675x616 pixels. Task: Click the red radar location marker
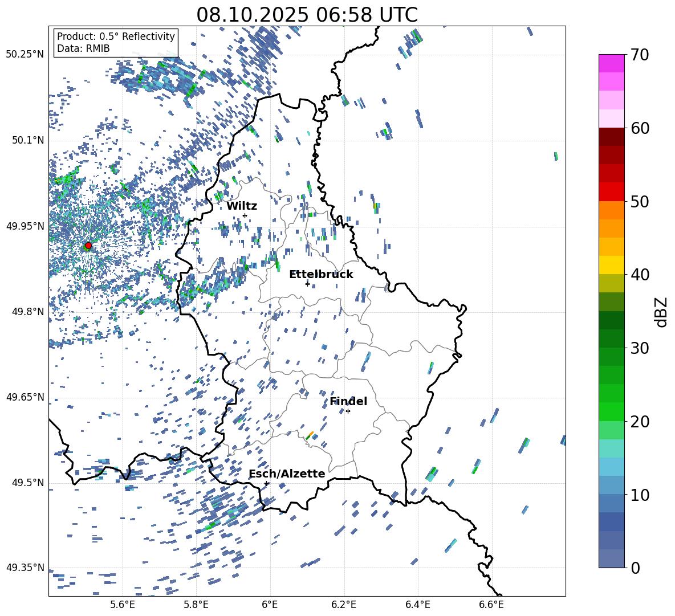pyautogui.click(x=88, y=245)
